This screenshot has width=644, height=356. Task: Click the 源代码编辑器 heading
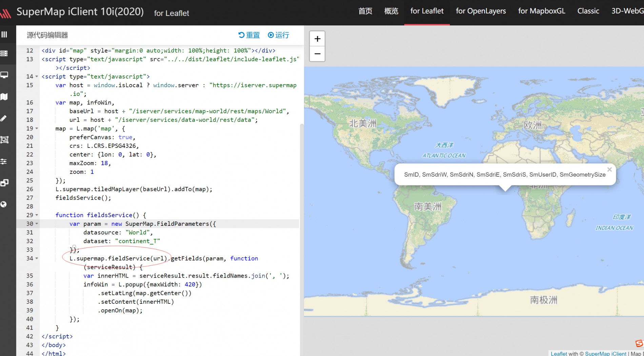click(x=47, y=35)
